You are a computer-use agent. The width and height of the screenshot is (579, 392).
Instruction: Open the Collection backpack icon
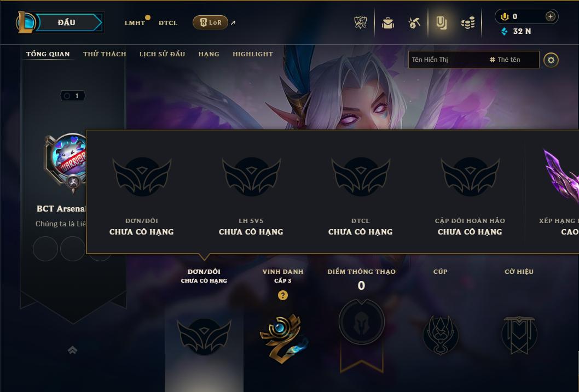coord(387,23)
